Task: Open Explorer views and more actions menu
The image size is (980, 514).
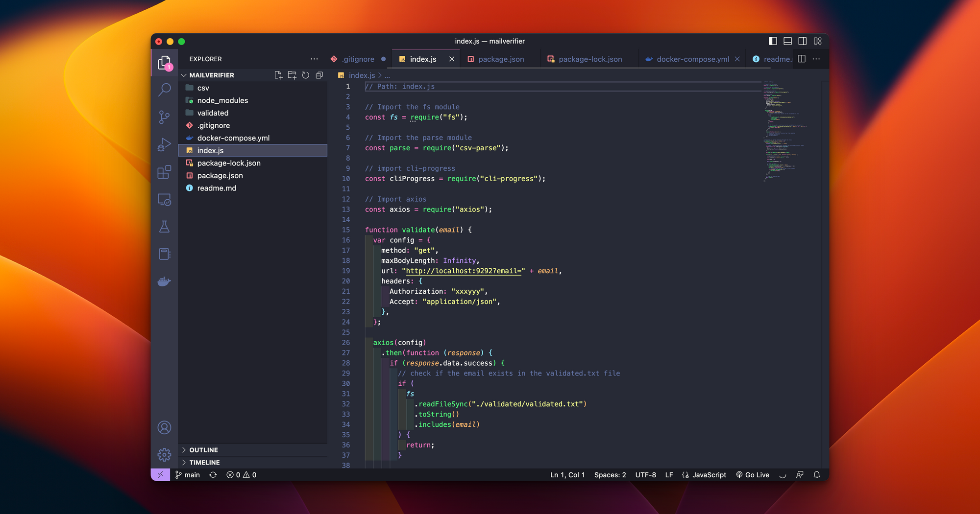Action: [314, 59]
